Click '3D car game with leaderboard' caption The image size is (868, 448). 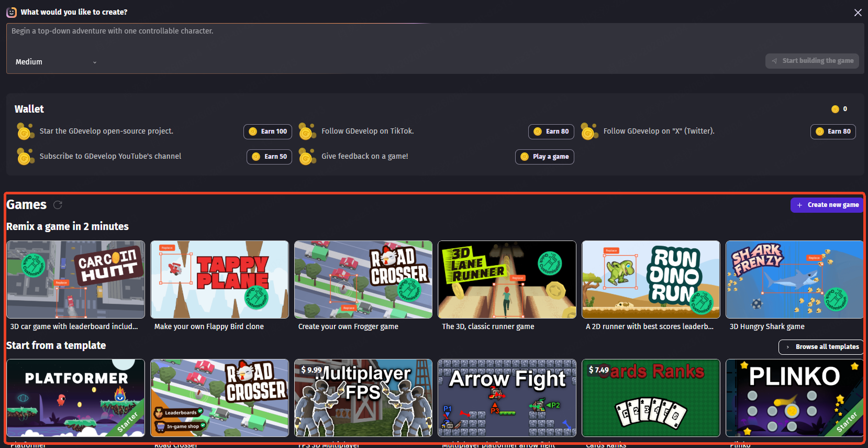pos(74,326)
